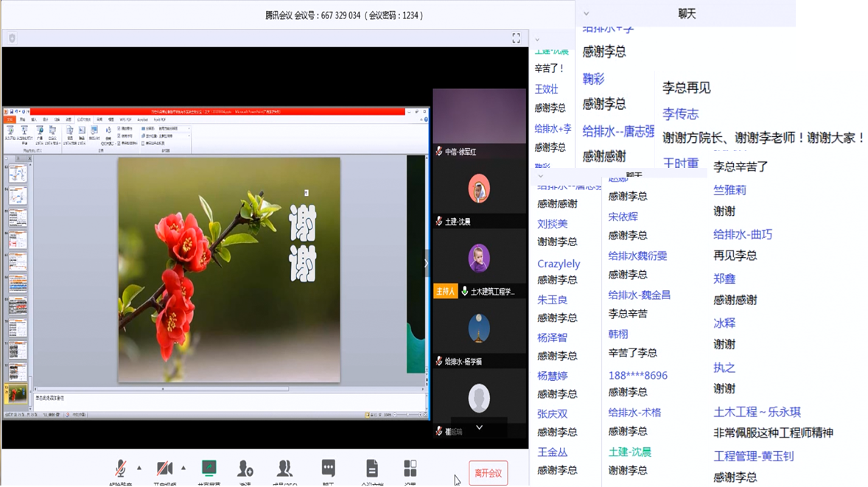The image size is (868, 487).
Task: Turn on the video camera
Action: 164,469
